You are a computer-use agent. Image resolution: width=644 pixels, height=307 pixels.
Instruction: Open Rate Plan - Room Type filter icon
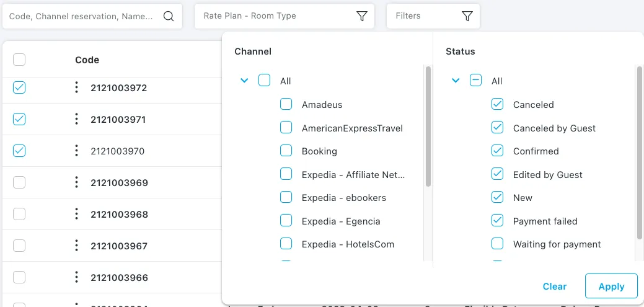[361, 16]
